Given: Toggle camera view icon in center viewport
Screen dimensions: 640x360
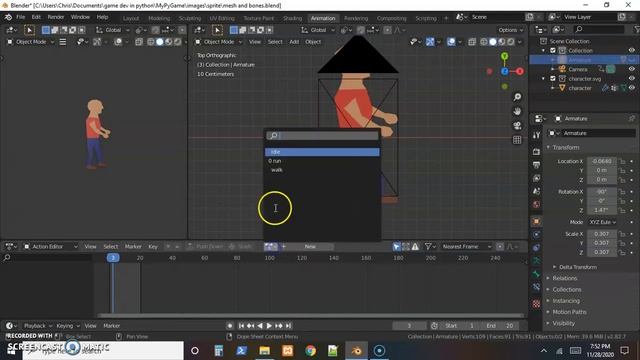Looking at the screenshot, I should click(517, 125).
